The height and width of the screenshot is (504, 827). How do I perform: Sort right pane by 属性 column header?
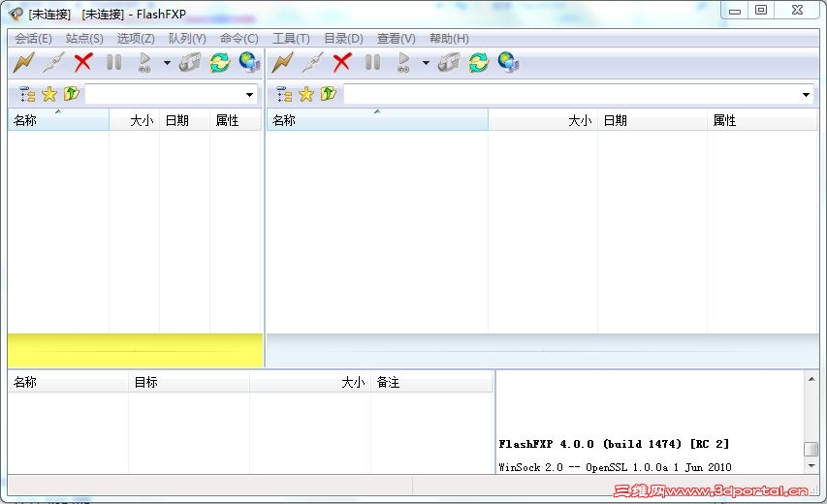coord(762,120)
